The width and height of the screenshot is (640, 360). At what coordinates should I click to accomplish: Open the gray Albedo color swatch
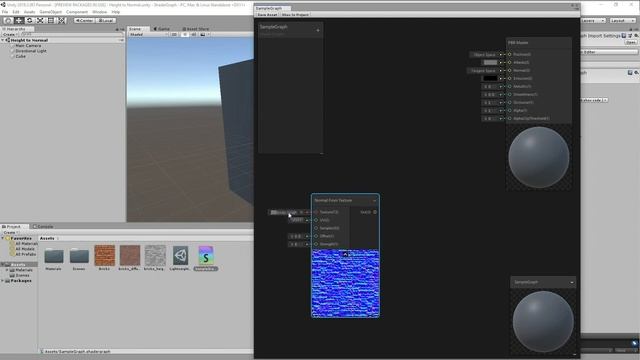490,62
